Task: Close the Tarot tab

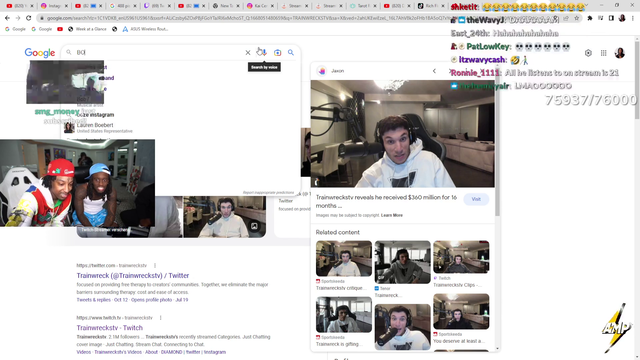Action: [x=376, y=6]
